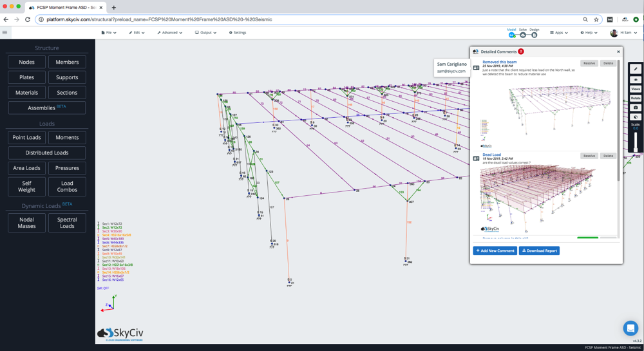Click the Solve cloud icon
Screen dimensions: 644x351
coord(523,35)
